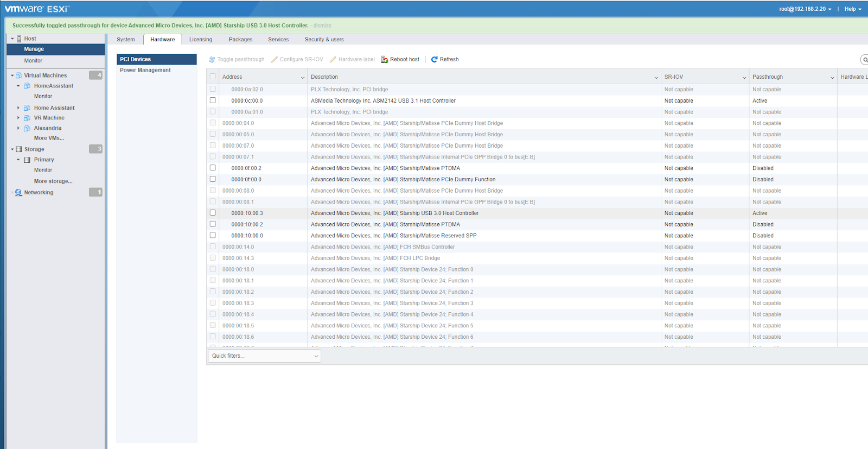
Task: Open the Passthrough column dropdown arrow
Action: coord(832,78)
